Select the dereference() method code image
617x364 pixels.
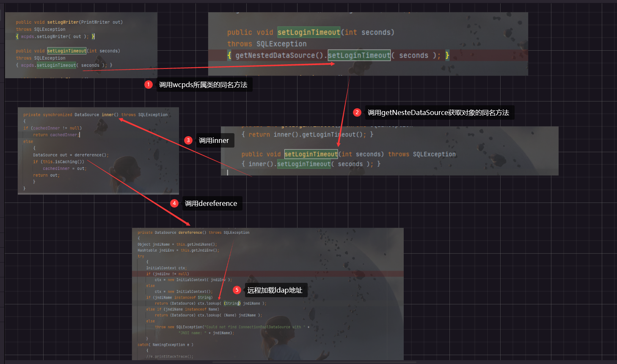[x=268, y=294]
